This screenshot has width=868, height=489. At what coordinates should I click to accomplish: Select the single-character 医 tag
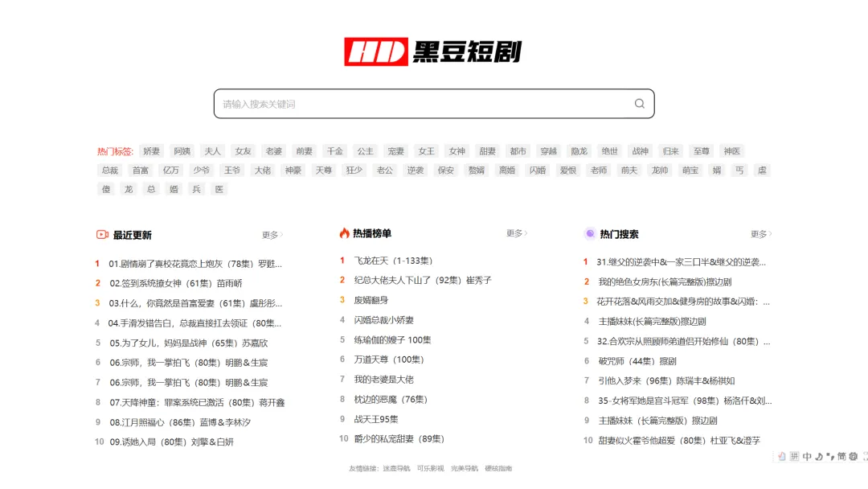(x=219, y=189)
